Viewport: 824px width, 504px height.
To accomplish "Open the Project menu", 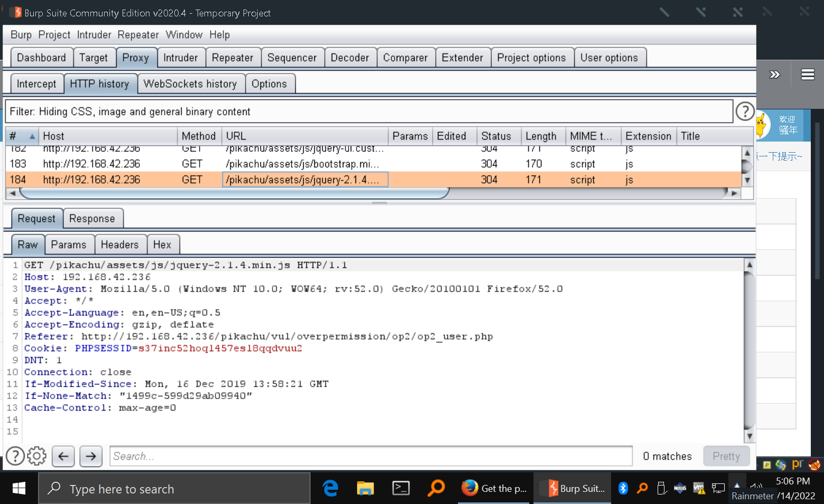I will tap(54, 35).
